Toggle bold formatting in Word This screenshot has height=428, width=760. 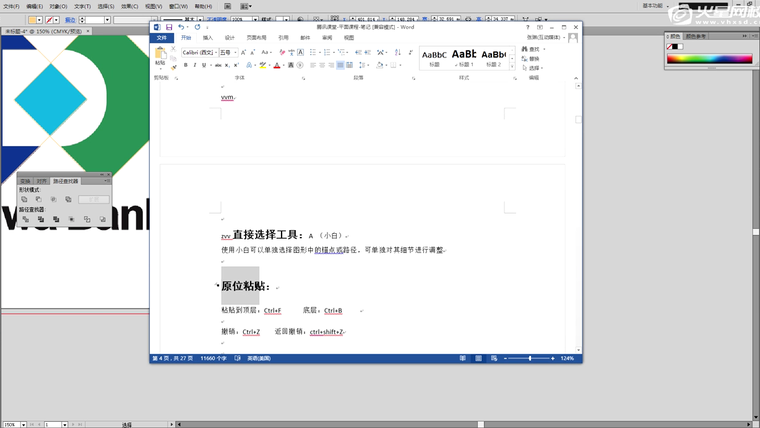point(185,65)
